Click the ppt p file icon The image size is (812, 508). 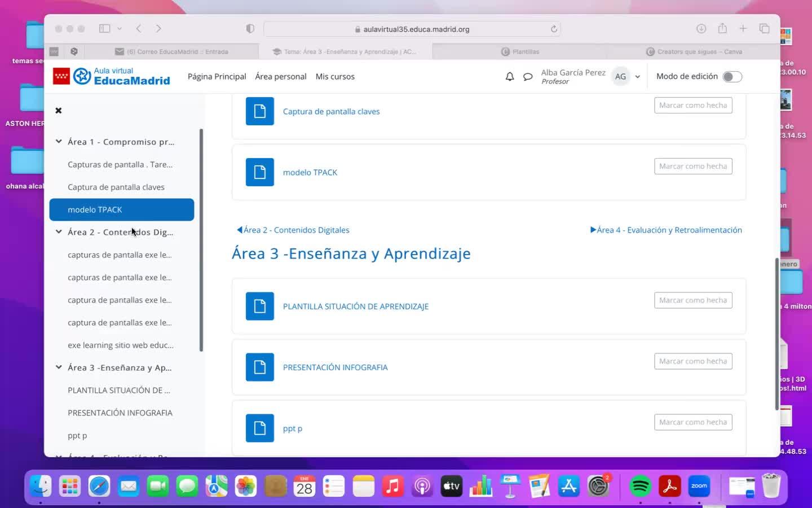point(260,428)
